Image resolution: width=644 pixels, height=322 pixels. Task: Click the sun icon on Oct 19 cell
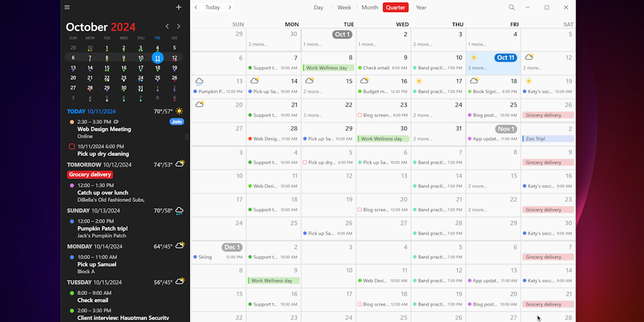coord(529,81)
